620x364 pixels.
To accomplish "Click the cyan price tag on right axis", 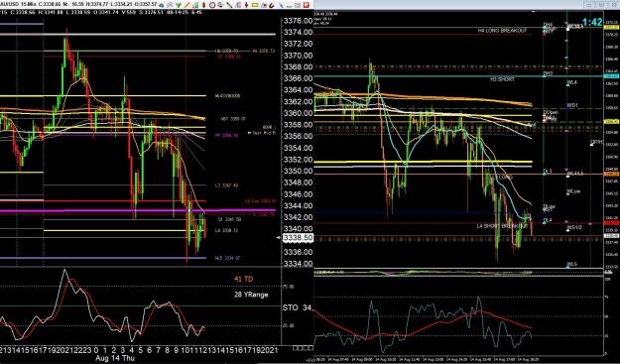I will click(x=612, y=76).
